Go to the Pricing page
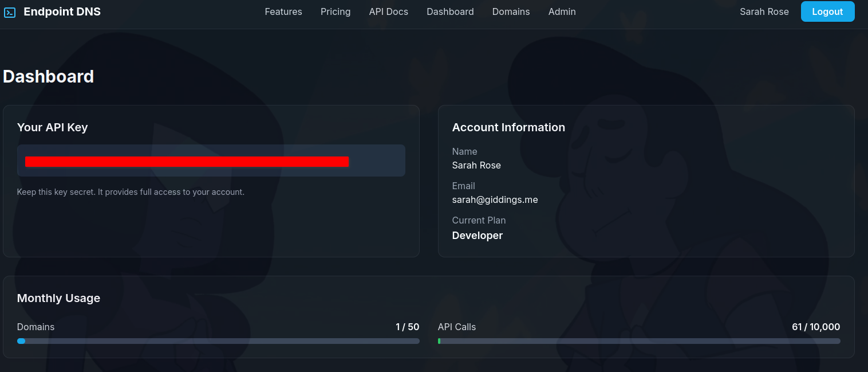Viewport: 868px width, 372px height. tap(335, 11)
